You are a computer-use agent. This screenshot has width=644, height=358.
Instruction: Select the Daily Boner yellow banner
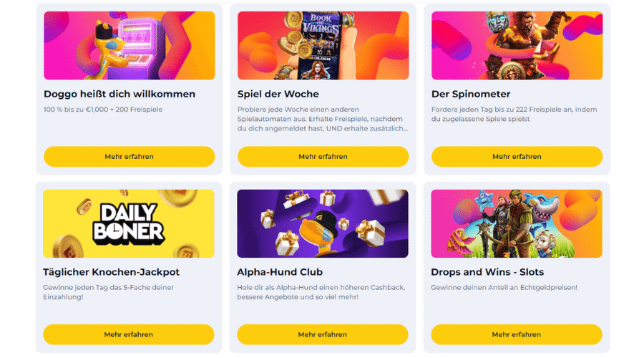[129, 223]
